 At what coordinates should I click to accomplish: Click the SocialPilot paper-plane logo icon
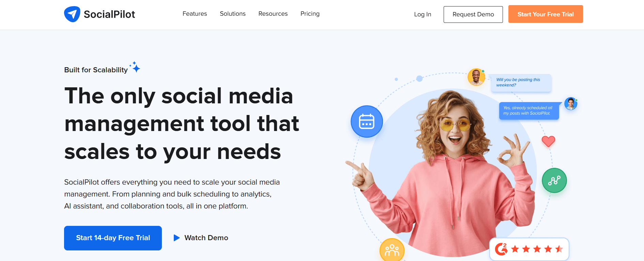click(x=72, y=14)
